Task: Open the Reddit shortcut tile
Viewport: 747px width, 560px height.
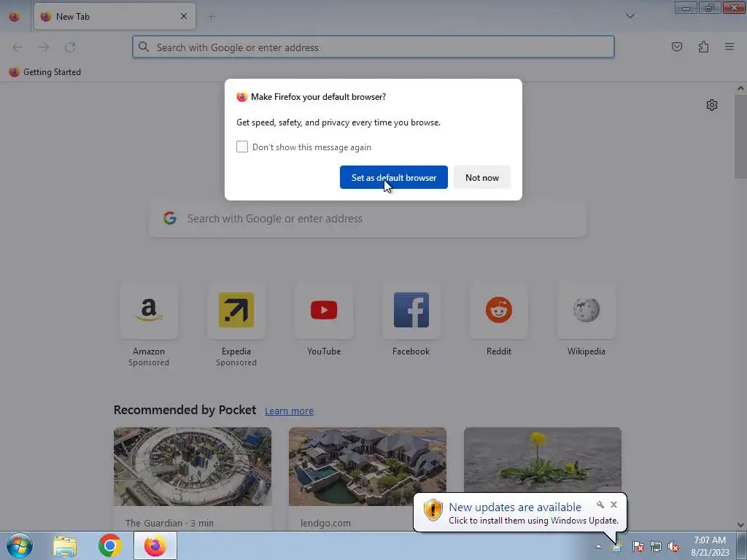Action: click(499, 311)
